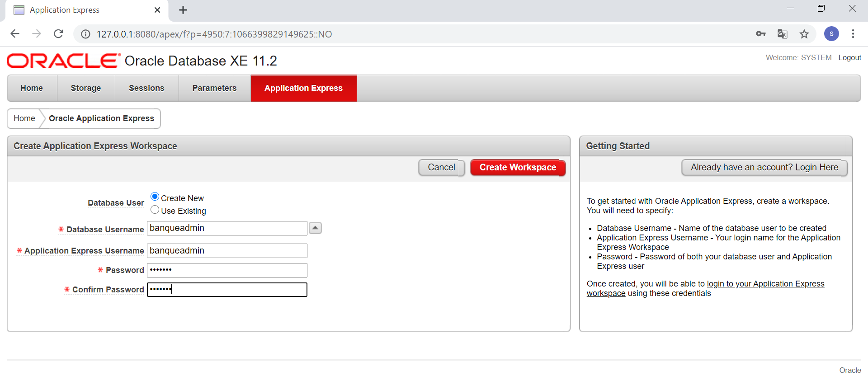Open the Application Express tab

point(303,88)
